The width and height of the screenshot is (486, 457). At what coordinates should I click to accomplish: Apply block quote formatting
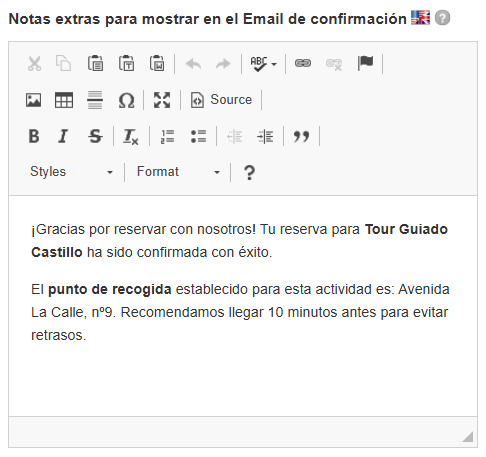[301, 136]
